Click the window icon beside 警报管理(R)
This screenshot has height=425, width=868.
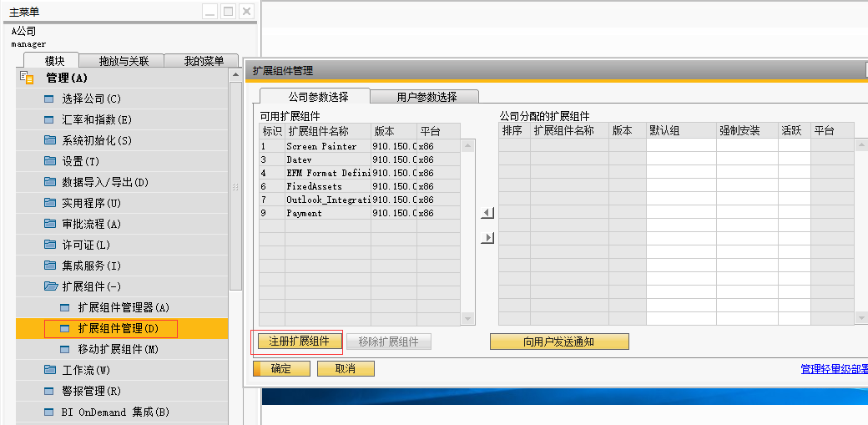49,392
